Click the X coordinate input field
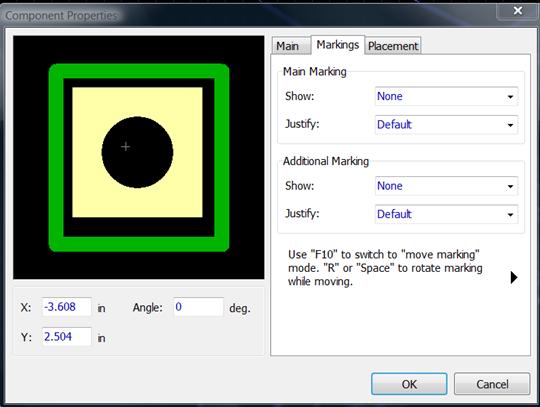540x407 pixels. [67, 307]
